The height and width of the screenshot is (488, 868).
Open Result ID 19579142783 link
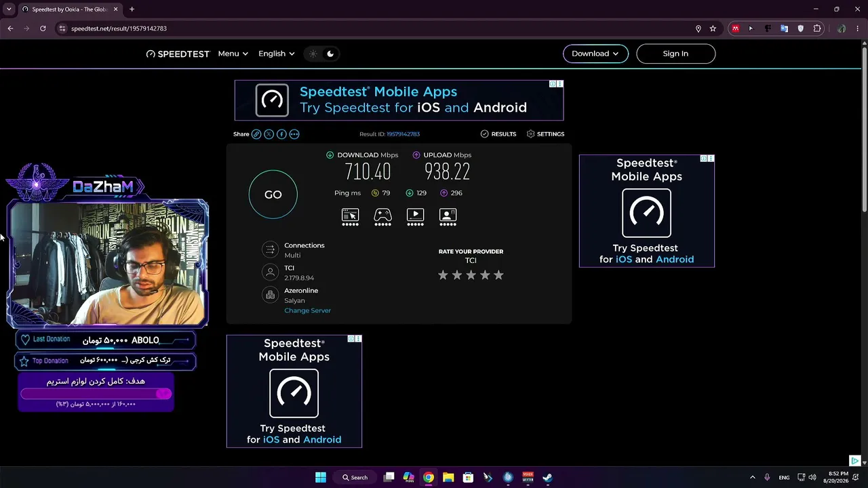(x=403, y=134)
